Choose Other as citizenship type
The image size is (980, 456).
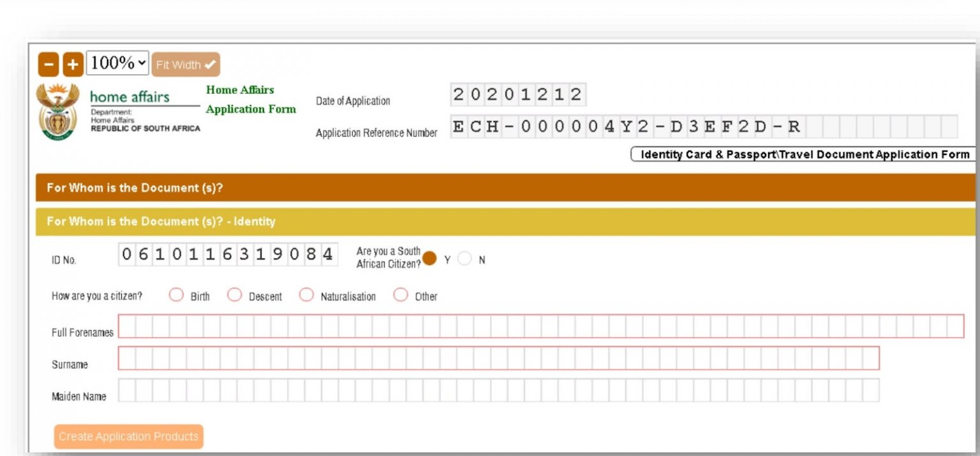click(x=401, y=295)
